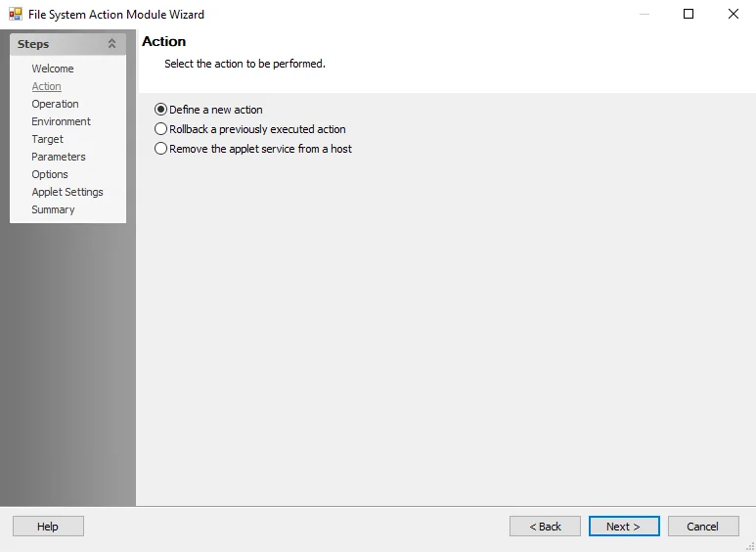Collapse the Steps panel chevron
This screenshot has width=756, height=552.
(x=111, y=44)
